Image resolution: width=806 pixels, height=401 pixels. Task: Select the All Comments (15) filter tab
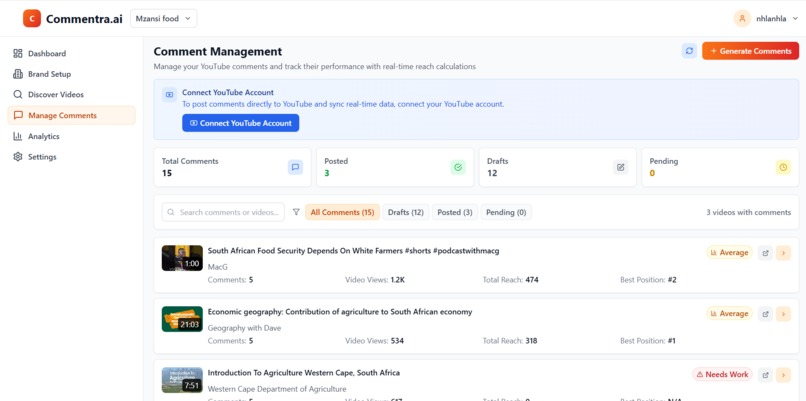342,212
